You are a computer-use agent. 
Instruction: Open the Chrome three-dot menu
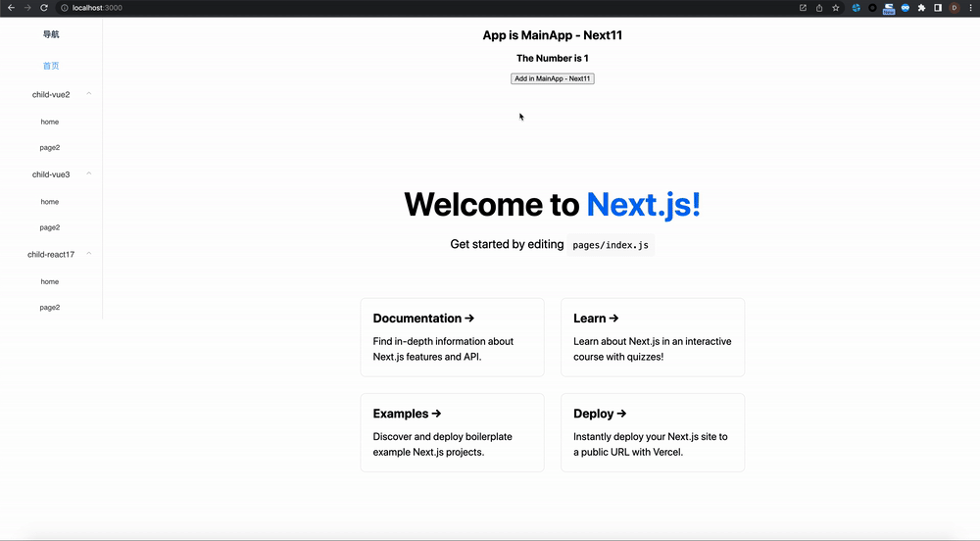coord(970,8)
